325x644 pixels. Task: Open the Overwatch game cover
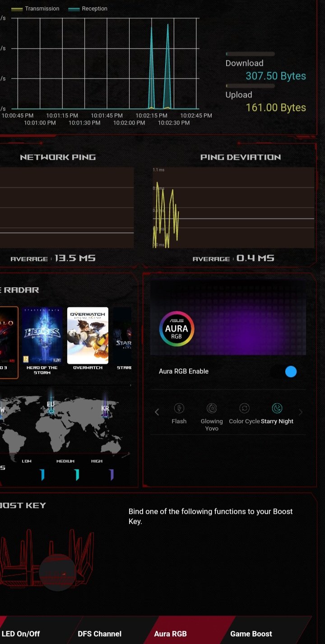coord(88,336)
